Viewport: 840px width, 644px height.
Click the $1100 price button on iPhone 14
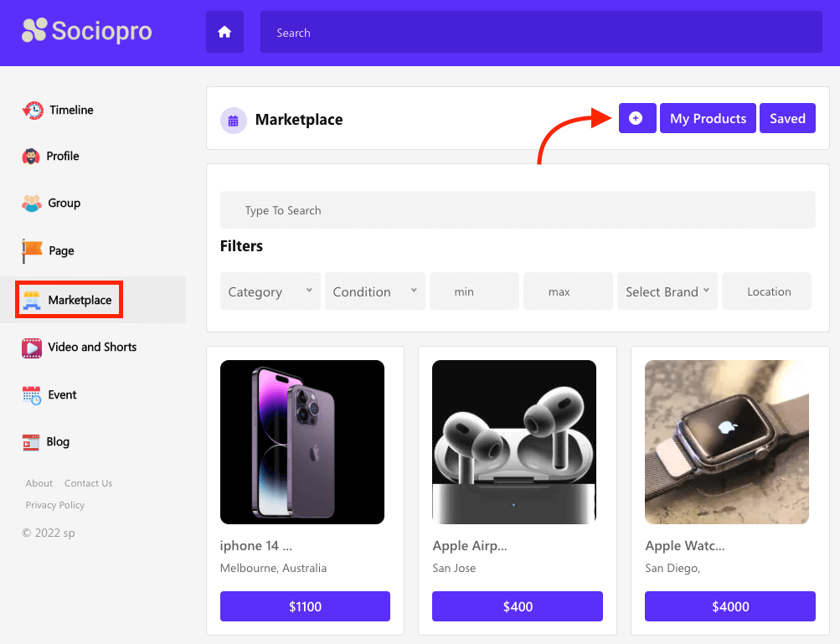[x=304, y=605]
